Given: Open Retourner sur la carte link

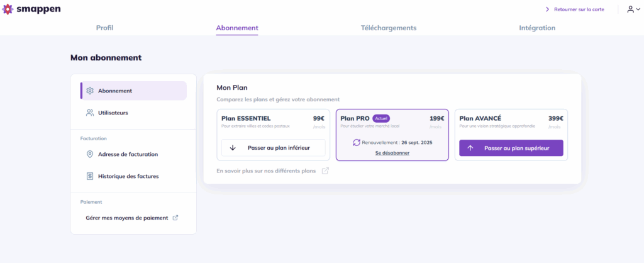Looking at the screenshot, I should click(x=579, y=9).
